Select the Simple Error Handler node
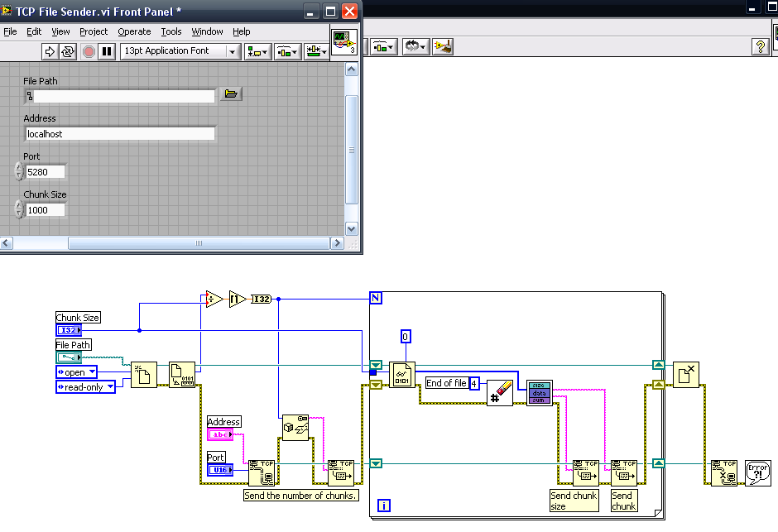 tap(757, 472)
